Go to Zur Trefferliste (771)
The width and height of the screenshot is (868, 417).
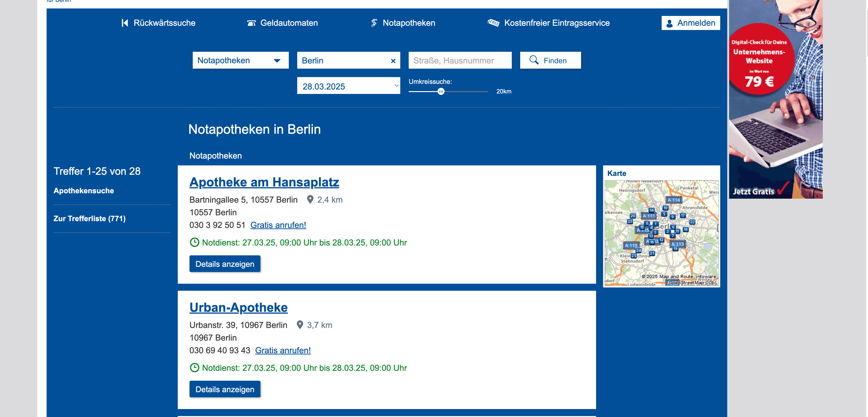click(x=89, y=218)
